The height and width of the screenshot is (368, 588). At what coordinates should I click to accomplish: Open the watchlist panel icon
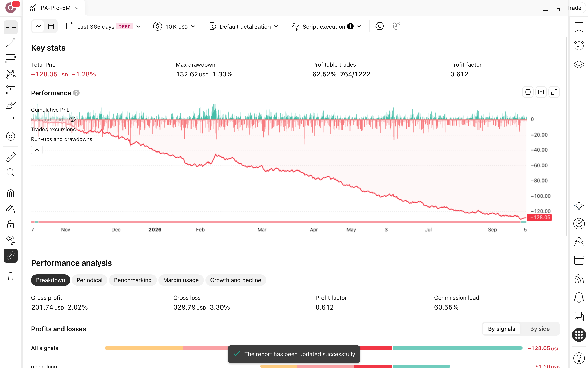579,27
